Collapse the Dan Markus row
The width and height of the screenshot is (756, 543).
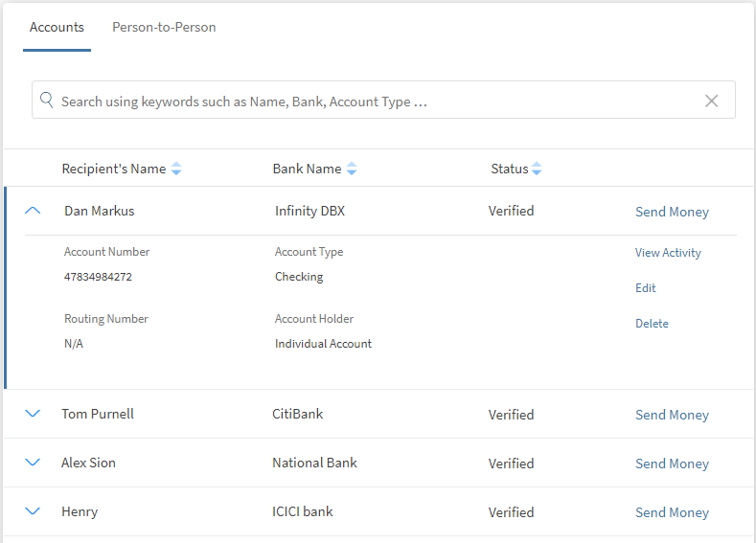pos(33,211)
